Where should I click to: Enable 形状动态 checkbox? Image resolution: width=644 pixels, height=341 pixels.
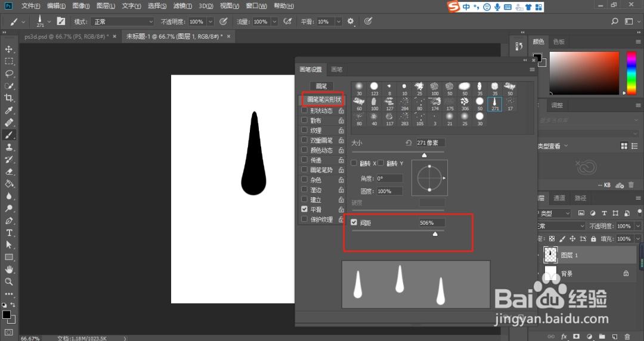coord(304,110)
